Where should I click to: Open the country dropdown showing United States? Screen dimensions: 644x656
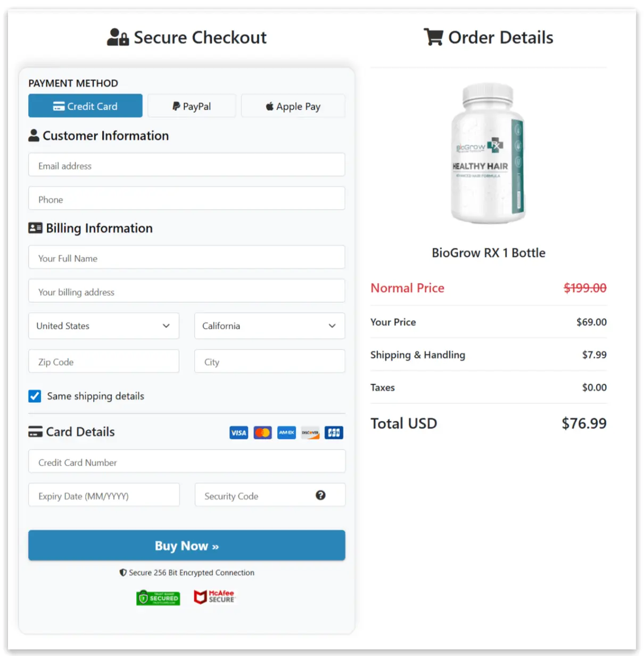click(103, 326)
